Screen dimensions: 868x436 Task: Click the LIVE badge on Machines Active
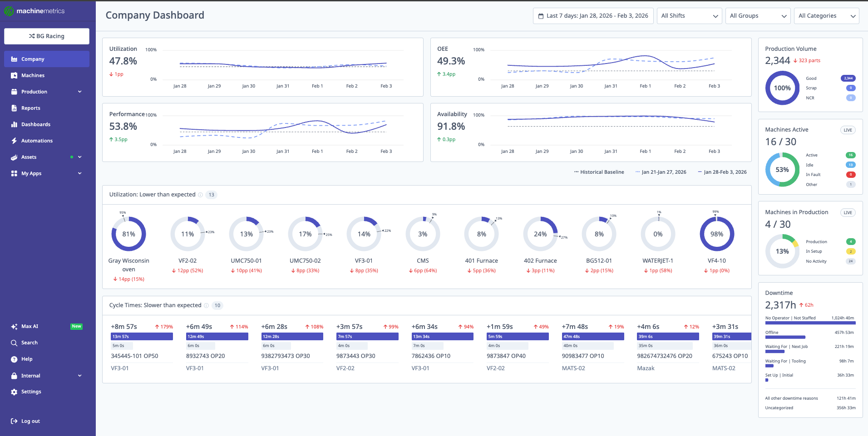click(x=848, y=130)
